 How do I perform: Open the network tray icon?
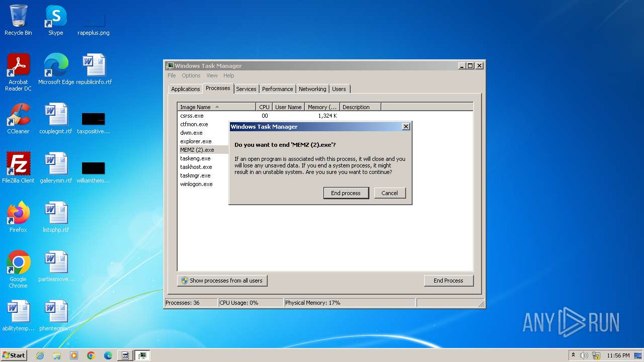[596, 355]
